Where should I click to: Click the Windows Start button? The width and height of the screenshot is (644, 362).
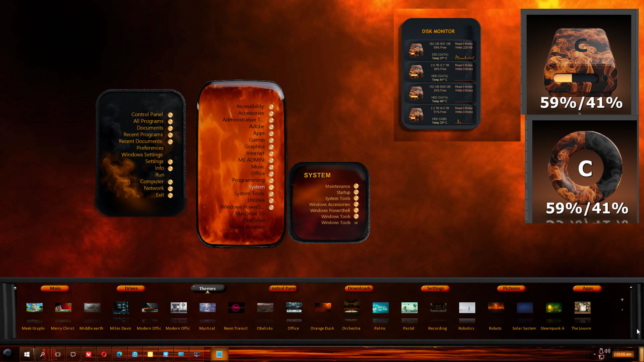point(27,354)
